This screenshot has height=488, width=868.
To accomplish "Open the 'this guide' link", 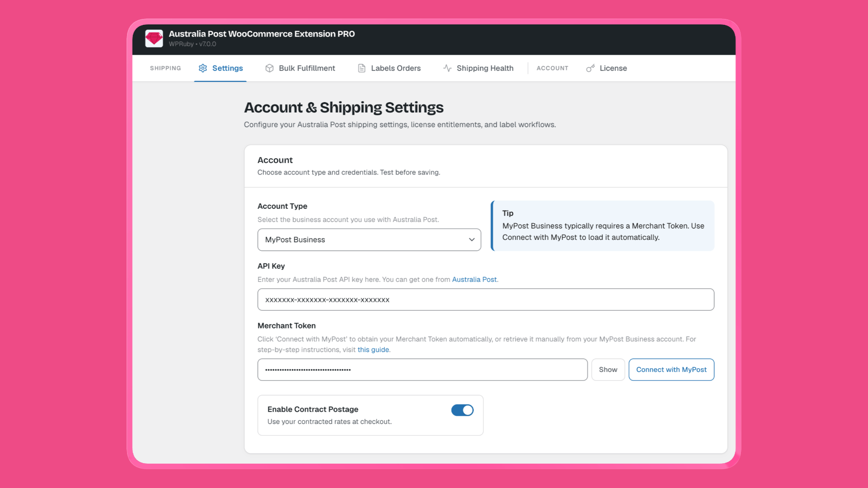I will click(373, 350).
